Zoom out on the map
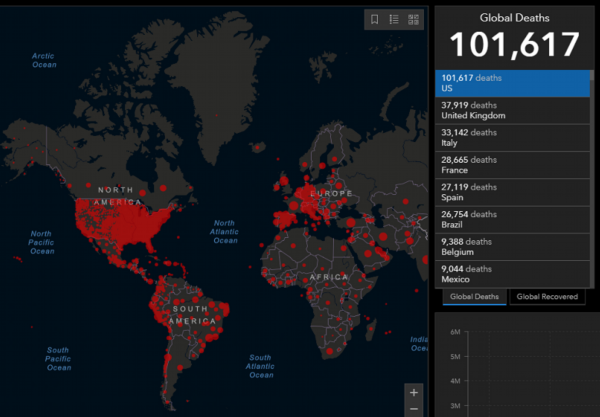 [x=414, y=409]
